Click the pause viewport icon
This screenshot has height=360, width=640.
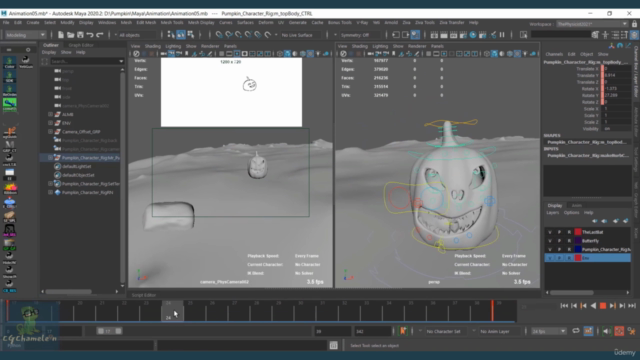[502, 35]
